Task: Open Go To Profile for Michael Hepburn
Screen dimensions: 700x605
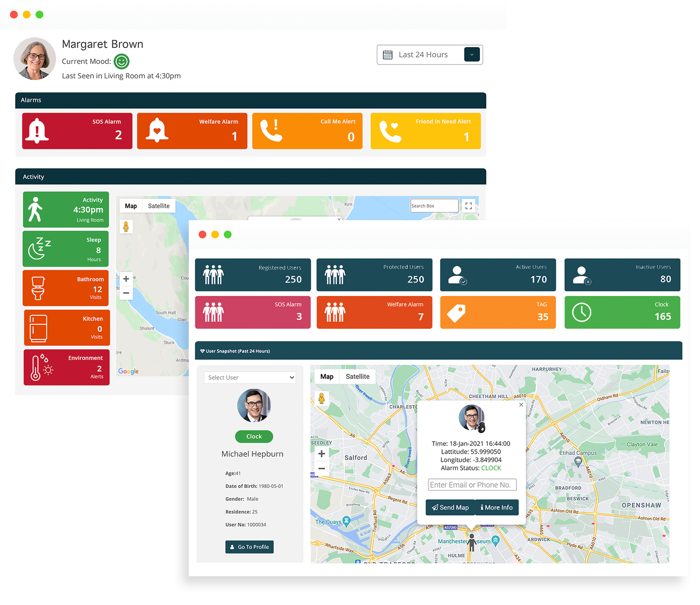Action: click(249, 547)
